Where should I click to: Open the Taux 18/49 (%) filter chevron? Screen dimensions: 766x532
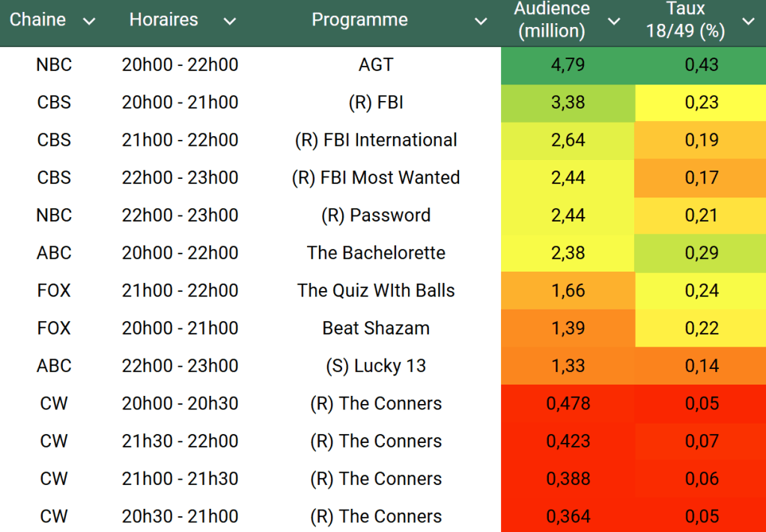point(748,21)
